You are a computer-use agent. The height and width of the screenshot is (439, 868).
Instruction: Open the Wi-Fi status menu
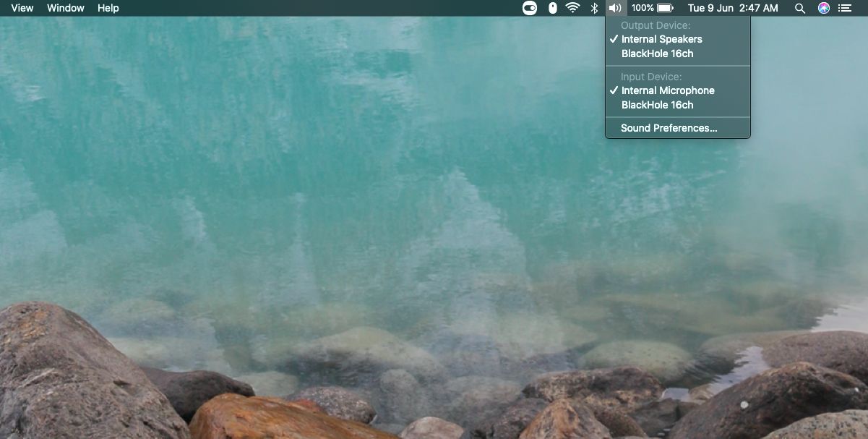[x=573, y=8]
